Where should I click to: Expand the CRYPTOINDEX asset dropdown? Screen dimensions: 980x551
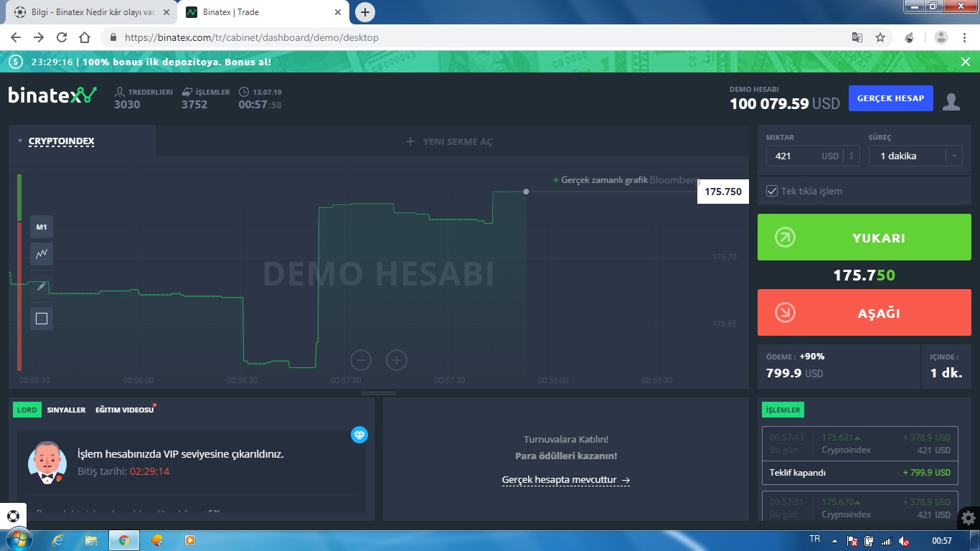click(x=56, y=141)
